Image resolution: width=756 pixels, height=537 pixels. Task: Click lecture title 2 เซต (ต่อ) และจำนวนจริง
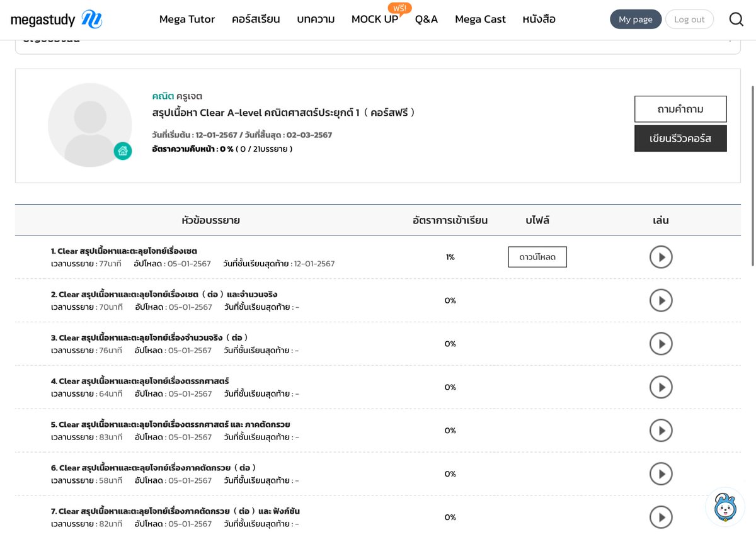tap(164, 294)
